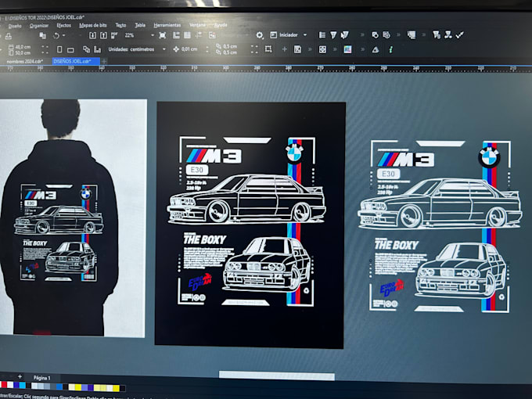Image resolution: width=532 pixels, height=399 pixels.
Task: Select Landscape page orientation
Action: pos(70,50)
